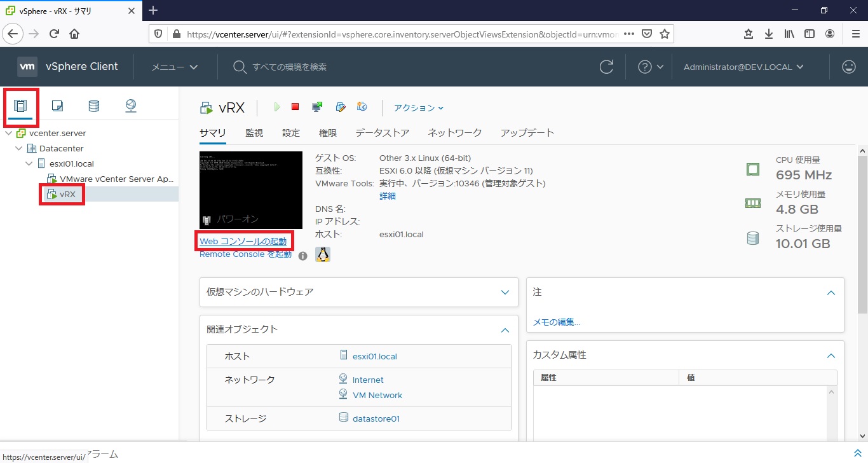Screen dimensions: 868x463
Task: Collapse the Datacenter tree node
Action: click(x=20, y=149)
